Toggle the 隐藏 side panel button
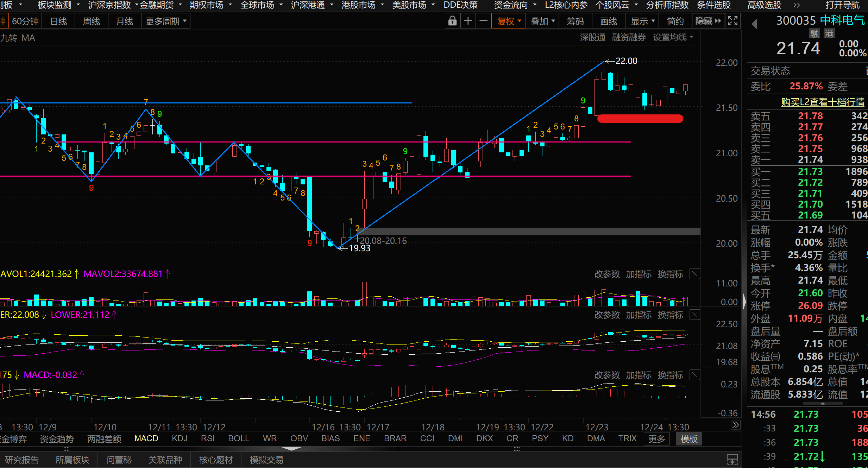This screenshot has height=468, width=868. click(708, 21)
